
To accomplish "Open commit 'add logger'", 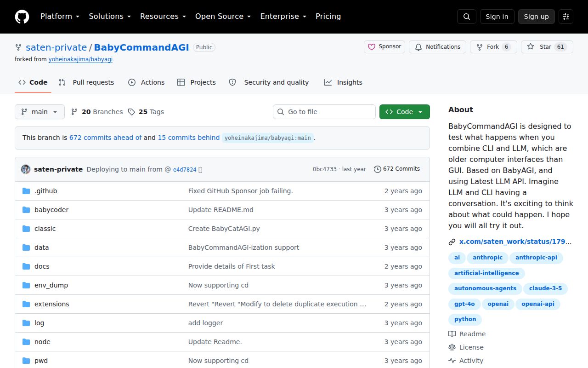I will [x=205, y=323].
